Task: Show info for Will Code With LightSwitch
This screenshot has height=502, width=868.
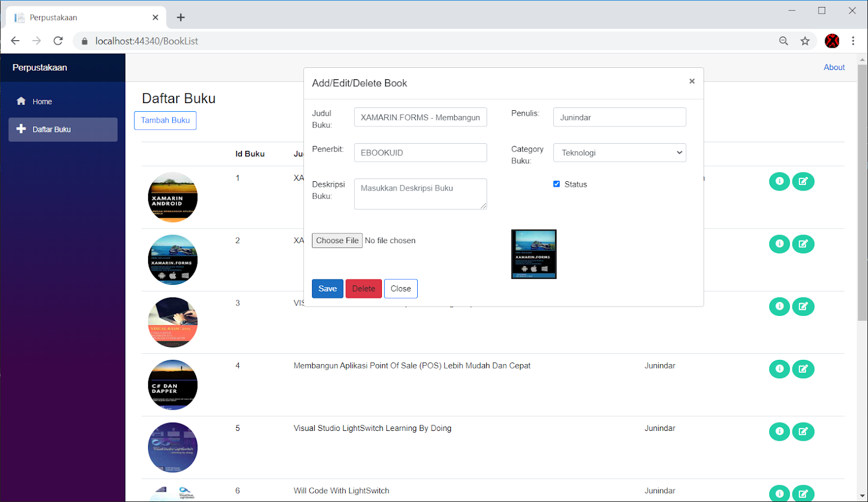Action: pos(780,493)
